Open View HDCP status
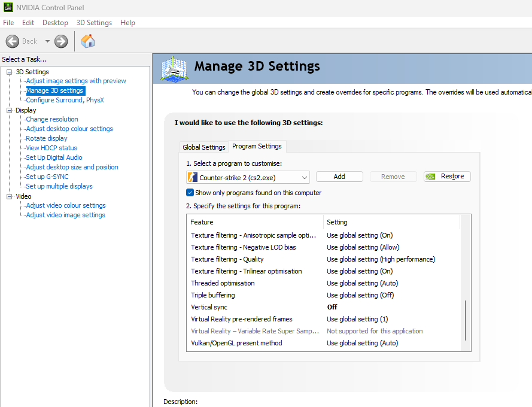Image resolution: width=532 pixels, height=407 pixels. click(51, 148)
